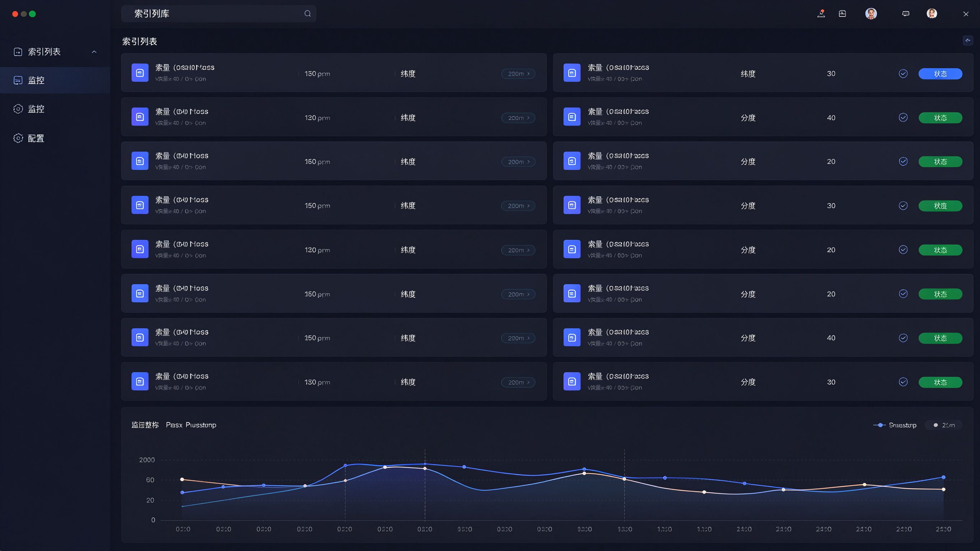Viewport: 980px width, 551px height.
Task: Click the index icon in the 状度 row
Action: (x=572, y=205)
